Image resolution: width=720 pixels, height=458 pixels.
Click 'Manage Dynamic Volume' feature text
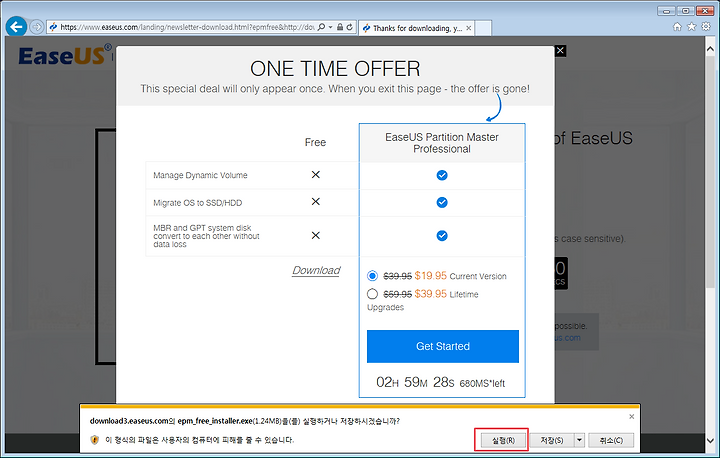point(200,175)
